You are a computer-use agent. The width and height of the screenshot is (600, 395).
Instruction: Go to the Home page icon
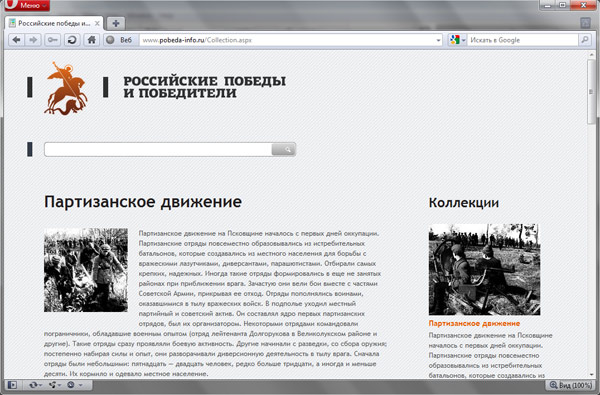coord(91,40)
